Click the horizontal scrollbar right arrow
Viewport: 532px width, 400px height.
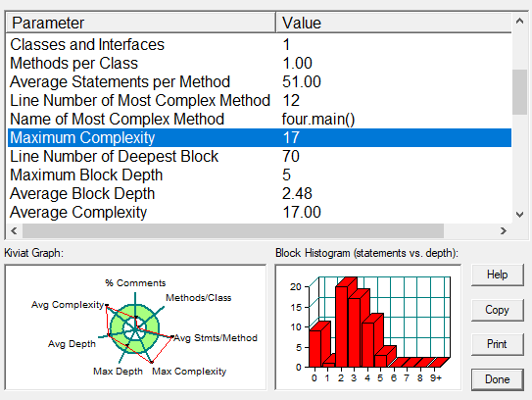coord(504,231)
